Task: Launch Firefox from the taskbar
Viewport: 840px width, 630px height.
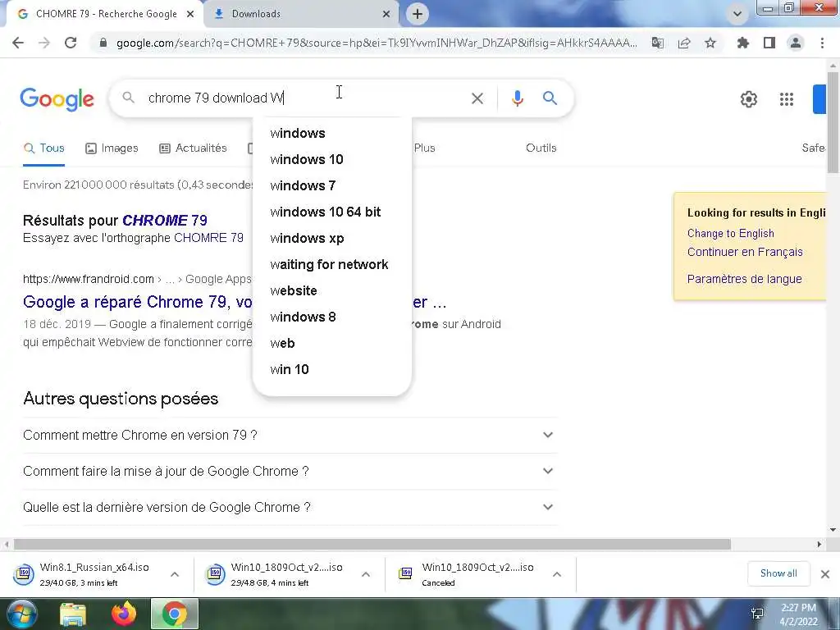Action: point(124,614)
